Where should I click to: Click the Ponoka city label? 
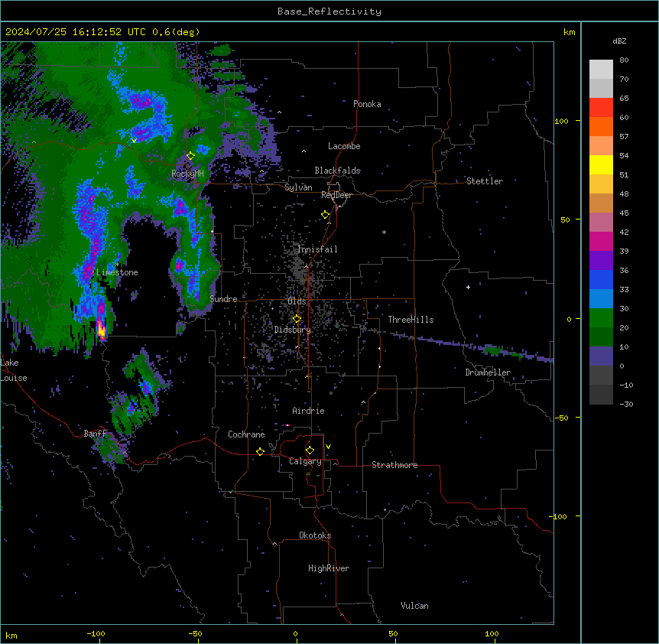click(367, 104)
